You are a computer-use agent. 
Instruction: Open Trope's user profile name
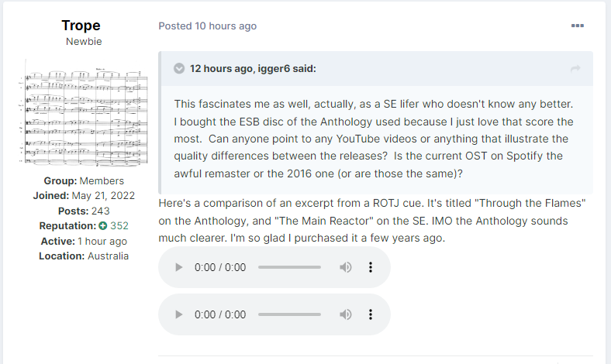click(81, 26)
